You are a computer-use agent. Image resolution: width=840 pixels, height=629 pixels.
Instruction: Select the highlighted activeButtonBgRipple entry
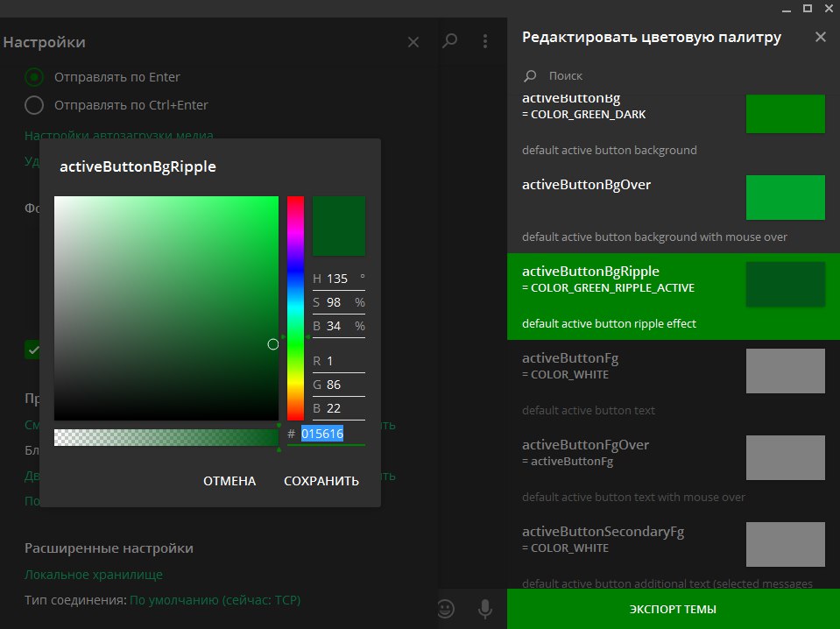(x=674, y=297)
